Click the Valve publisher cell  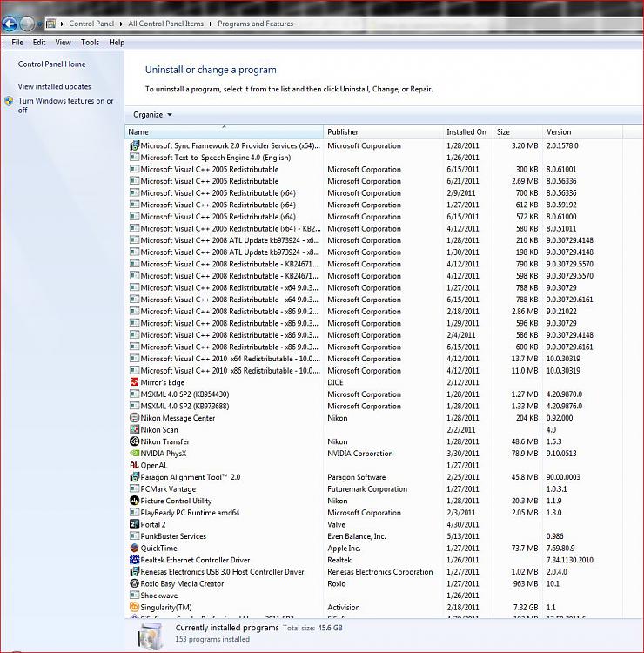[x=336, y=524]
